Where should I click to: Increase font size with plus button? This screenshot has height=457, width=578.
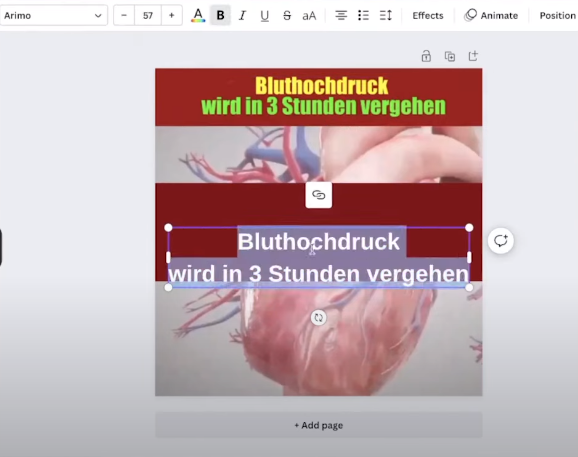tap(171, 15)
